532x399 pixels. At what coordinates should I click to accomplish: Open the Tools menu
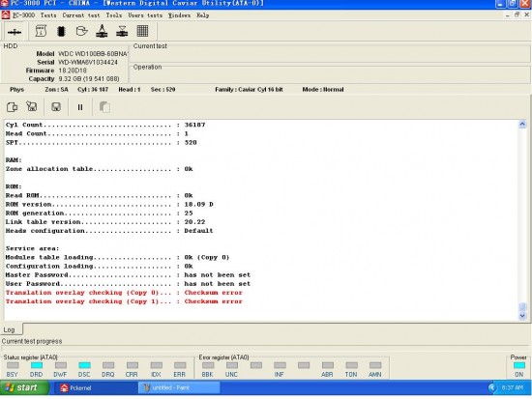point(114,15)
